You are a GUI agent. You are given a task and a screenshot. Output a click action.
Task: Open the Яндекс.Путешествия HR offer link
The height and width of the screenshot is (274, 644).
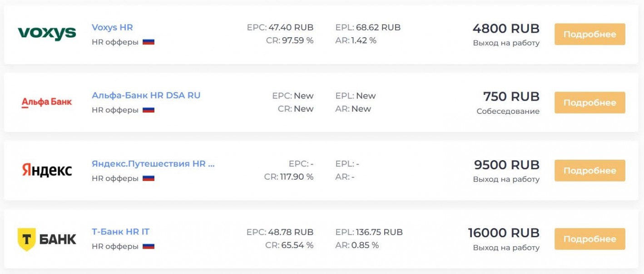pos(153,164)
